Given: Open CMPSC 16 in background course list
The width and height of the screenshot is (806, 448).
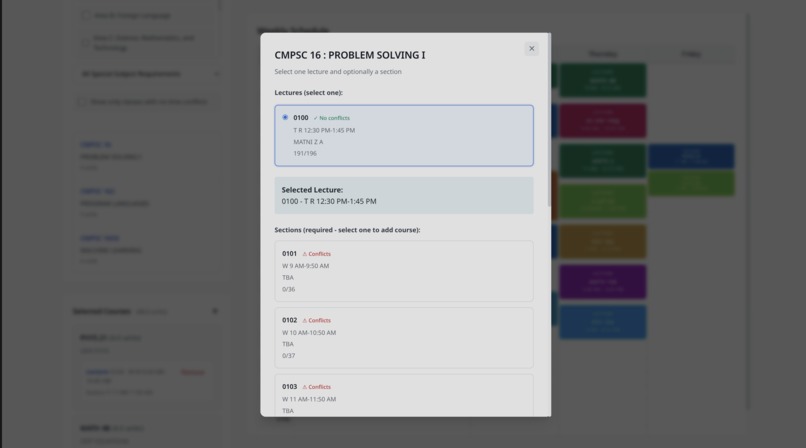Looking at the screenshot, I should (x=96, y=144).
